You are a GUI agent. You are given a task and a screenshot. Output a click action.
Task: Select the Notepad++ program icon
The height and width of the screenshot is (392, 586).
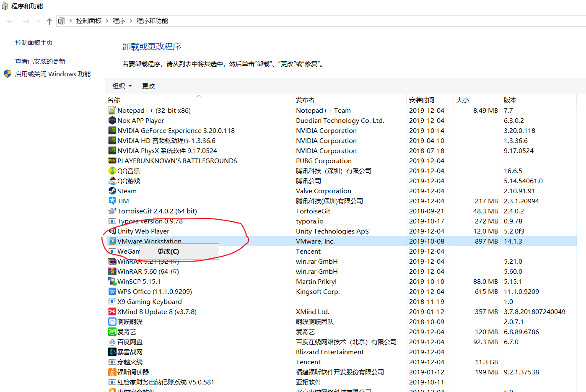tap(112, 110)
